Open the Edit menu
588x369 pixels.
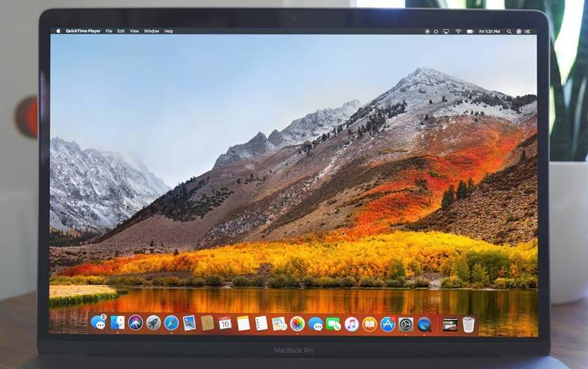click(x=121, y=31)
